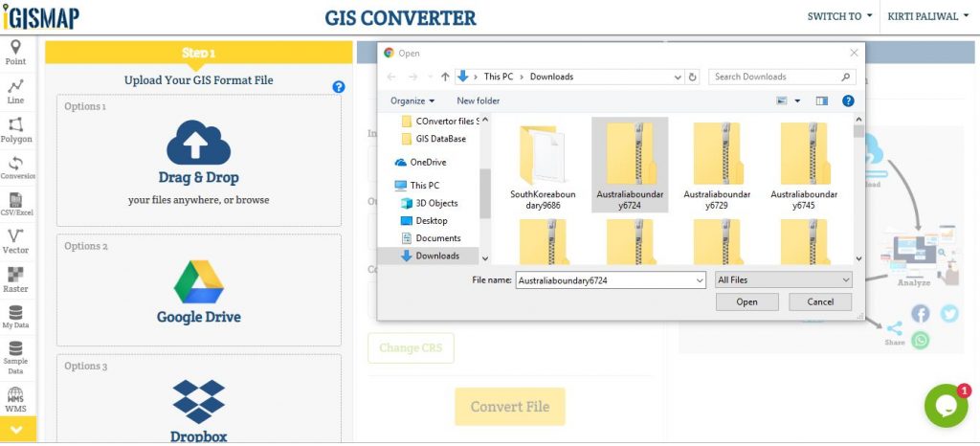
Task: Click New folder in file dialog
Action: [x=478, y=100]
